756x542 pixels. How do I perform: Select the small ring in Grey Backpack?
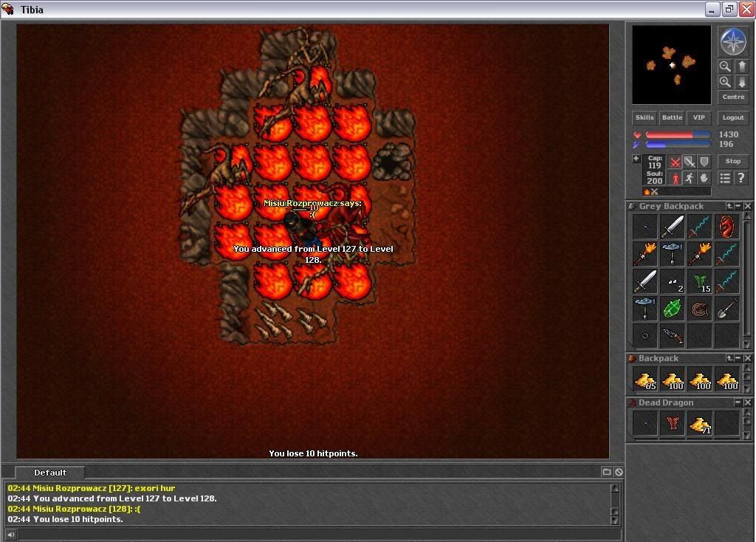point(645,336)
